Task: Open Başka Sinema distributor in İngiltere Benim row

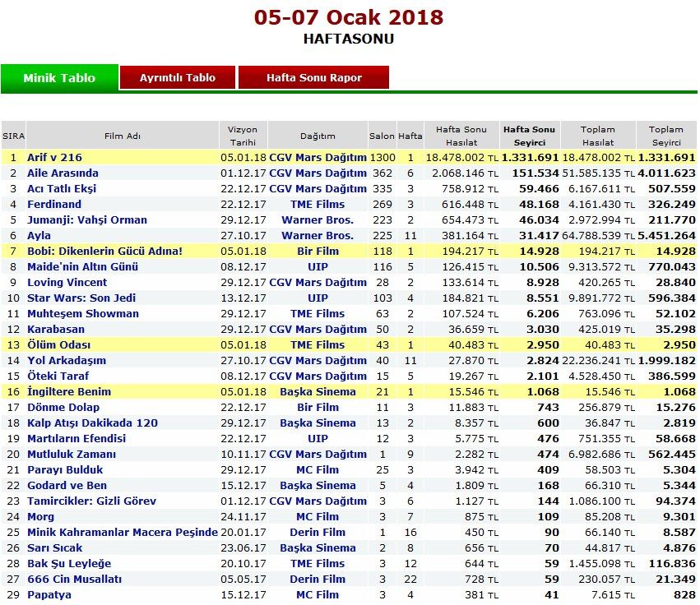Action: (x=318, y=391)
